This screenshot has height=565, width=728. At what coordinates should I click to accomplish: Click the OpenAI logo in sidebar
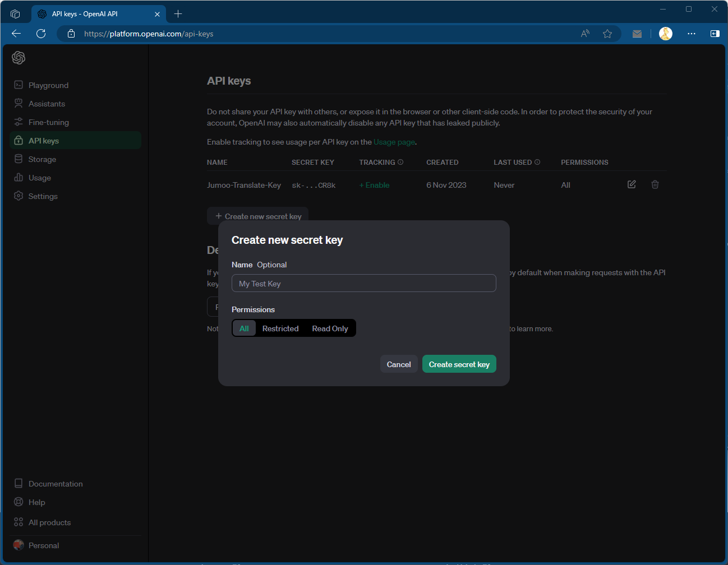pos(19,58)
